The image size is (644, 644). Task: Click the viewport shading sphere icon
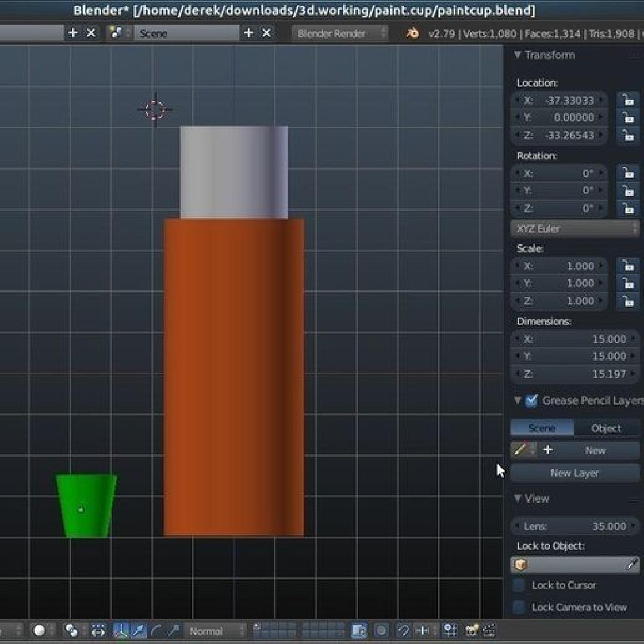(39, 630)
